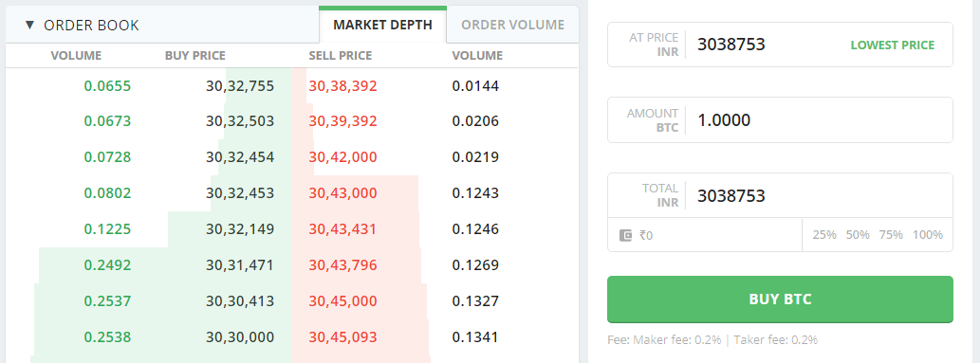The image size is (980, 363).
Task: Click the ₹0 wallet balance amount
Action: [x=646, y=236]
